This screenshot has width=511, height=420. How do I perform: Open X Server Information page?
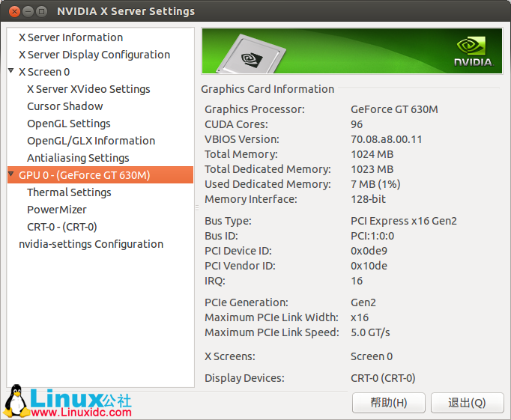[x=70, y=37]
